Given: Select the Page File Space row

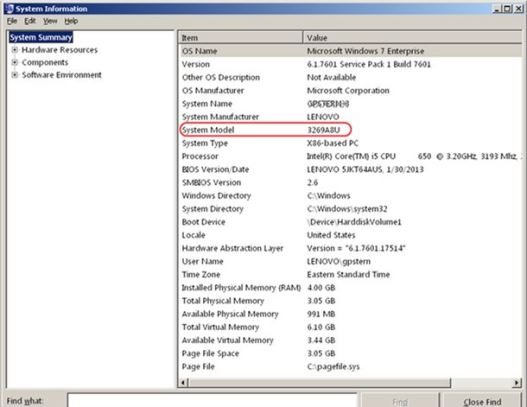Looking at the screenshot, I should (x=350, y=353).
